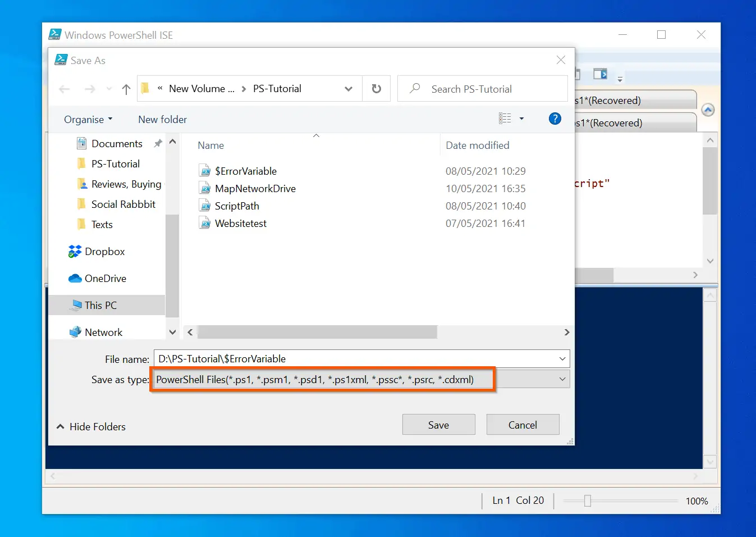Go back with the Back arrow

click(x=64, y=89)
